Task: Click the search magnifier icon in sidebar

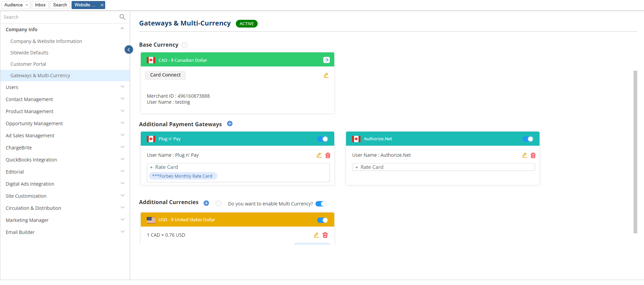Action: coord(122,17)
